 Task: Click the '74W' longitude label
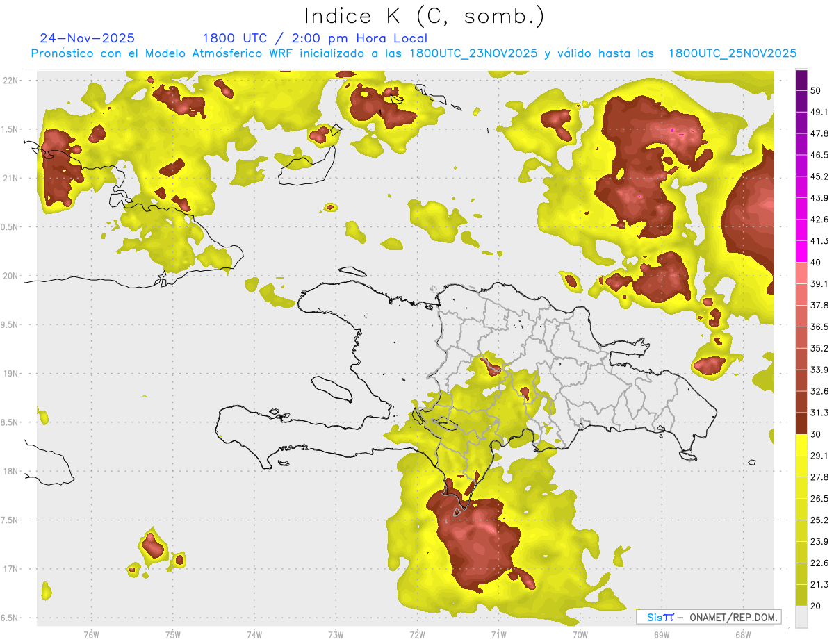pyautogui.click(x=254, y=634)
